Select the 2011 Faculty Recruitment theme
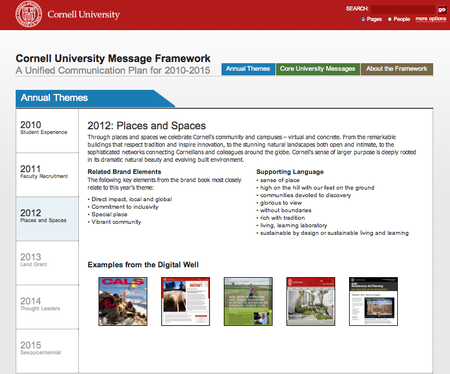This screenshot has height=374, width=450. [x=47, y=175]
